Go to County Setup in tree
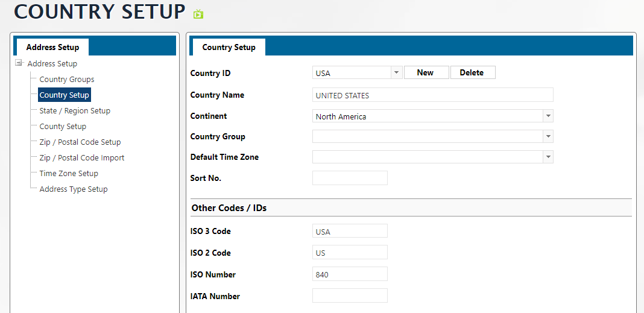The height and width of the screenshot is (313, 644). click(63, 127)
